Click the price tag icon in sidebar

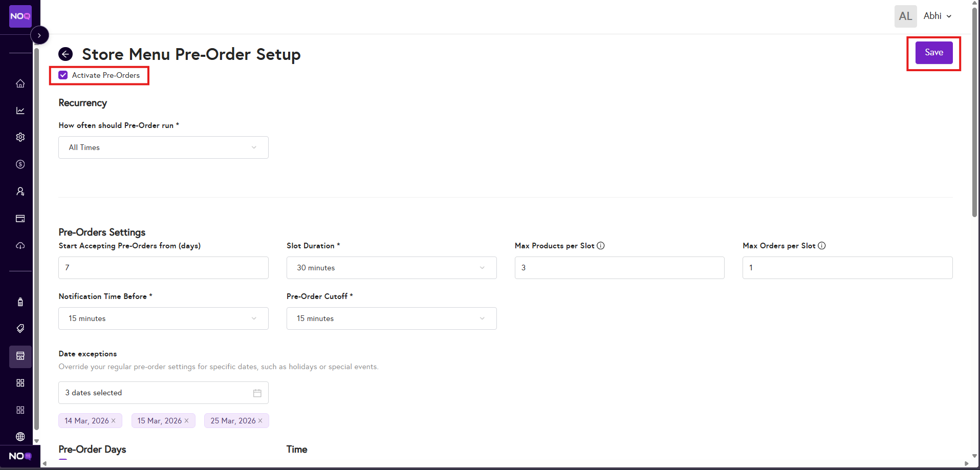point(20,329)
